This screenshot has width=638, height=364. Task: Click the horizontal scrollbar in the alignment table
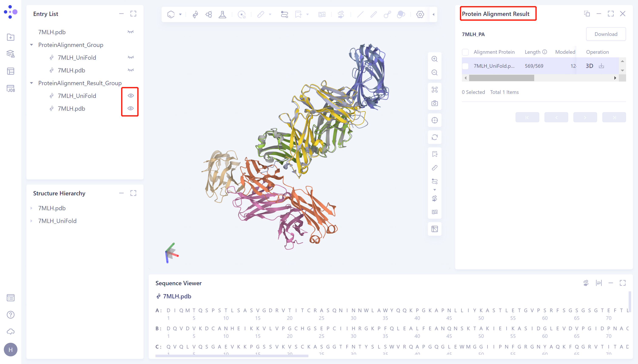[501, 78]
